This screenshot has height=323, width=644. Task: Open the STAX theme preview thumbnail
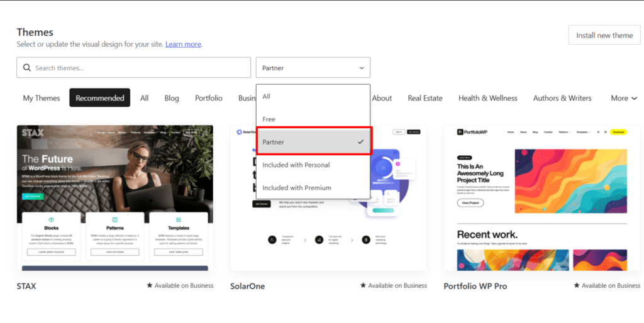point(115,198)
